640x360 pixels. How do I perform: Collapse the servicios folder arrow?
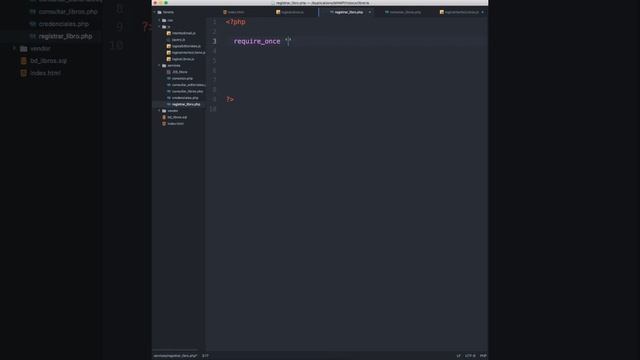pos(160,65)
